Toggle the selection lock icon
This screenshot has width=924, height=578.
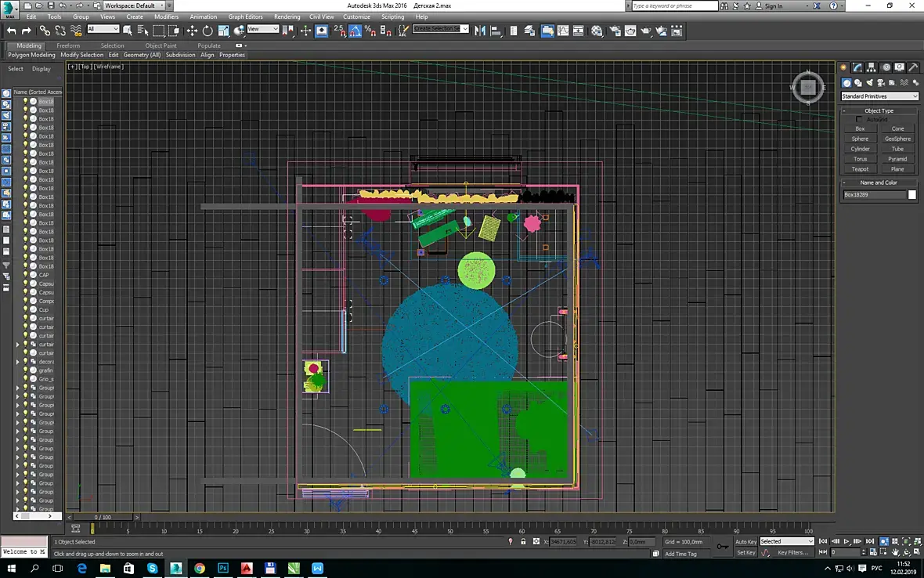pos(523,541)
